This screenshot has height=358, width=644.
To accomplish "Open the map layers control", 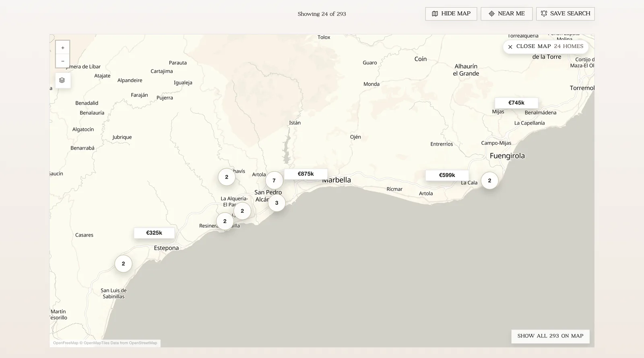I will point(62,80).
